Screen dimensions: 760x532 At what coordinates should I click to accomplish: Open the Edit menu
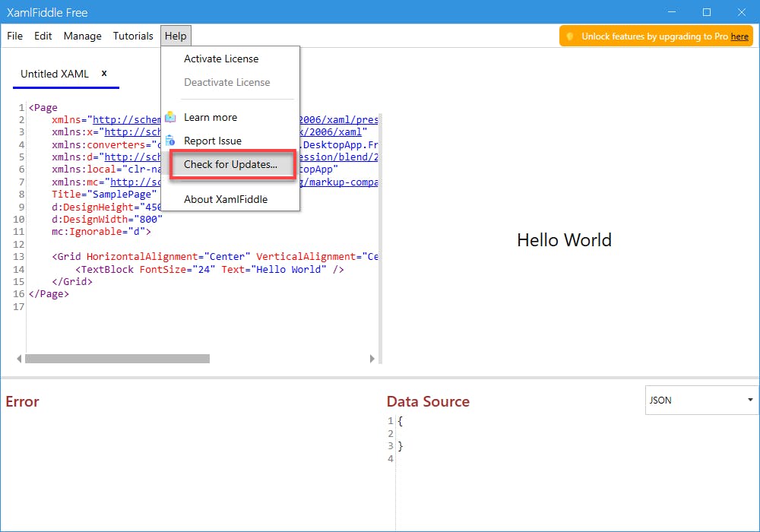(43, 36)
